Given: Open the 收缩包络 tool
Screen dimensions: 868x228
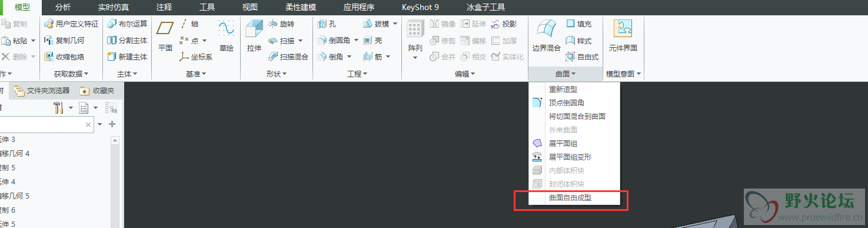Looking at the screenshot, I should click(x=64, y=57).
